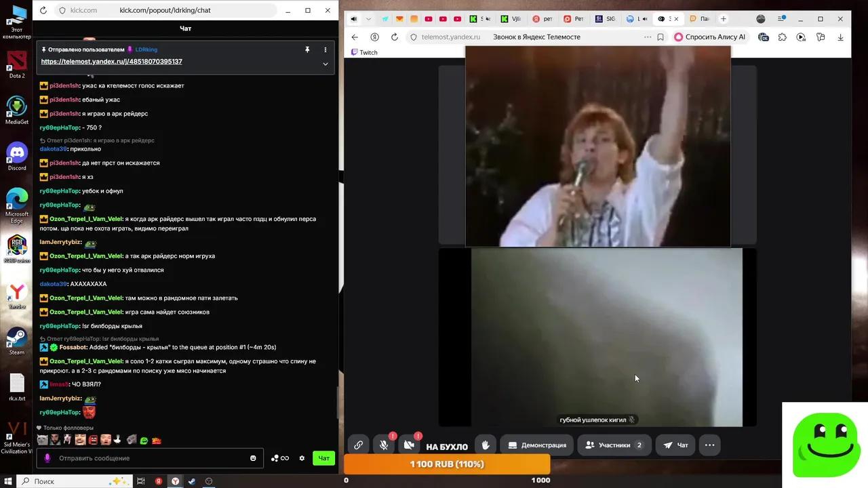Bookmark the Telemost page
The width and height of the screenshot is (868, 488).
point(660,37)
